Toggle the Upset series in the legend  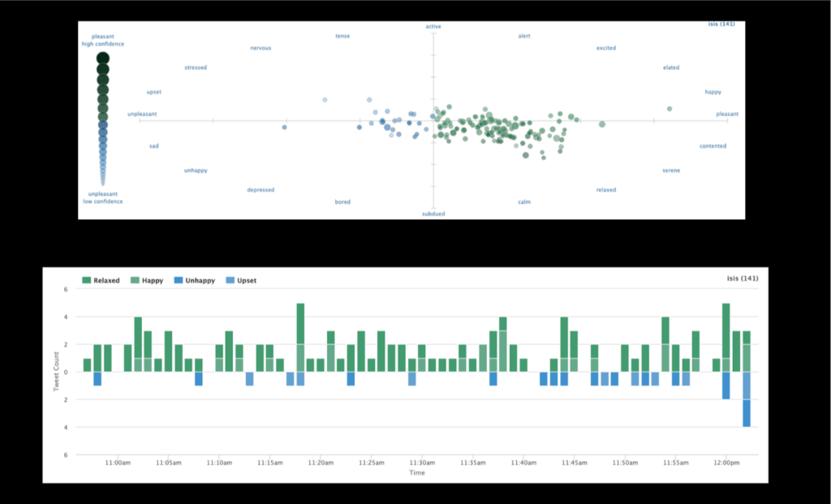pyautogui.click(x=241, y=280)
